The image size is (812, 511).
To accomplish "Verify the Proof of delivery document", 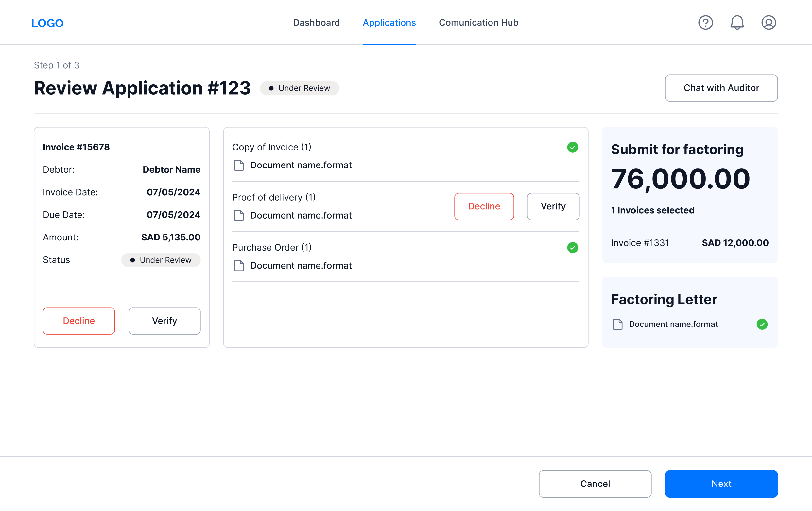I will (x=553, y=206).
